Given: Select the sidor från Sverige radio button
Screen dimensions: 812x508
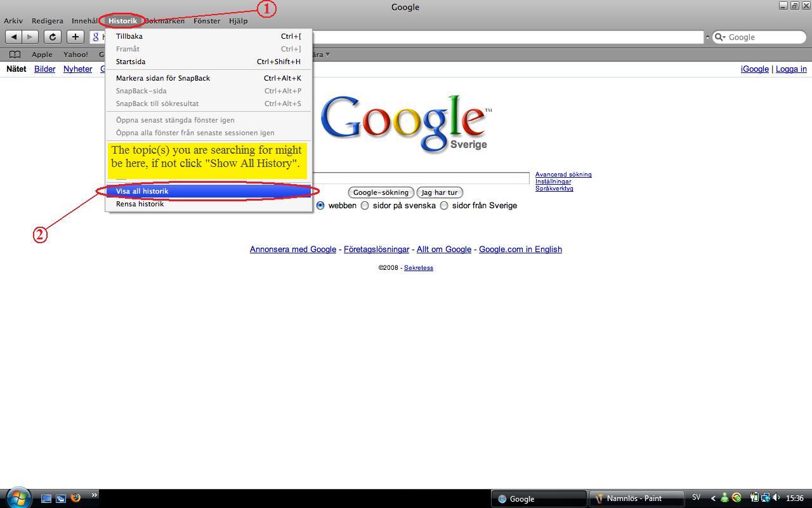Looking at the screenshot, I should (444, 205).
